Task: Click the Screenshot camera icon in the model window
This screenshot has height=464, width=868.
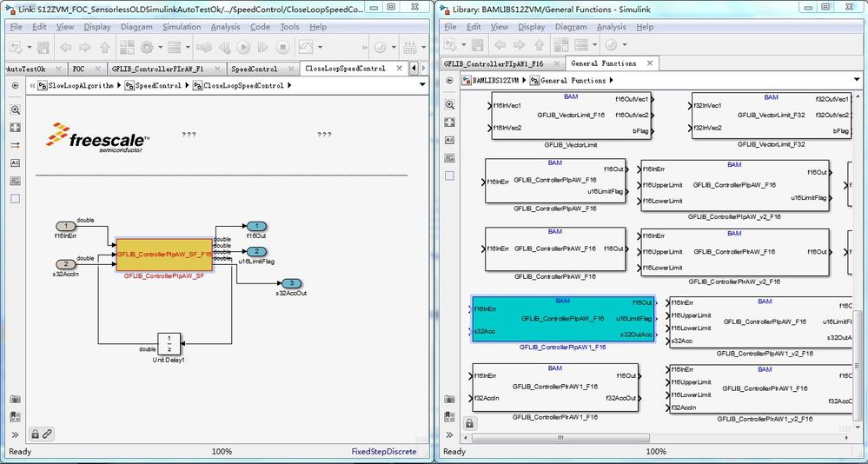Action: 15,399
